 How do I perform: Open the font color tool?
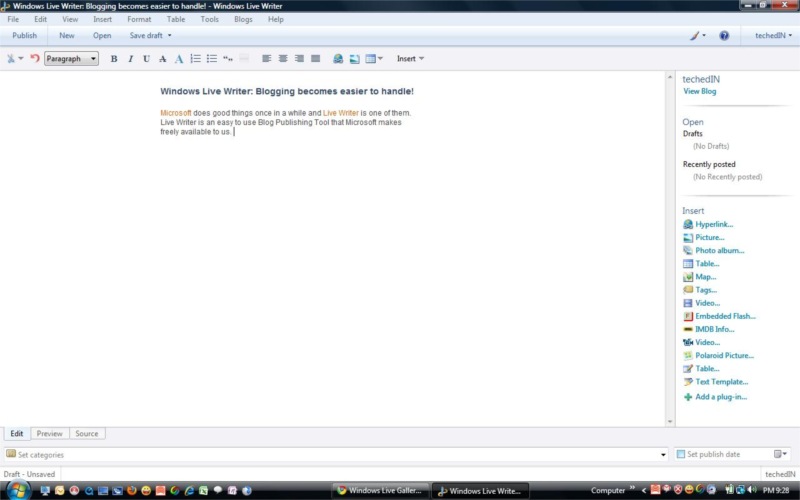coord(179,59)
